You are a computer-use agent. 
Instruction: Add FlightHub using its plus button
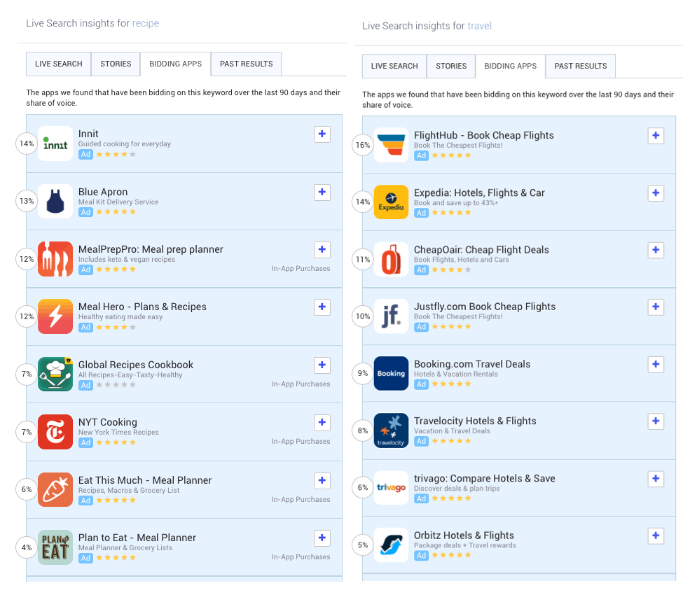656,136
